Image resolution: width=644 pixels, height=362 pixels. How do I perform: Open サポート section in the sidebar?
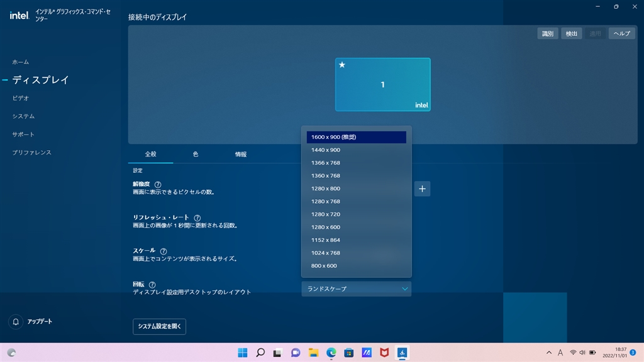pos(23,134)
